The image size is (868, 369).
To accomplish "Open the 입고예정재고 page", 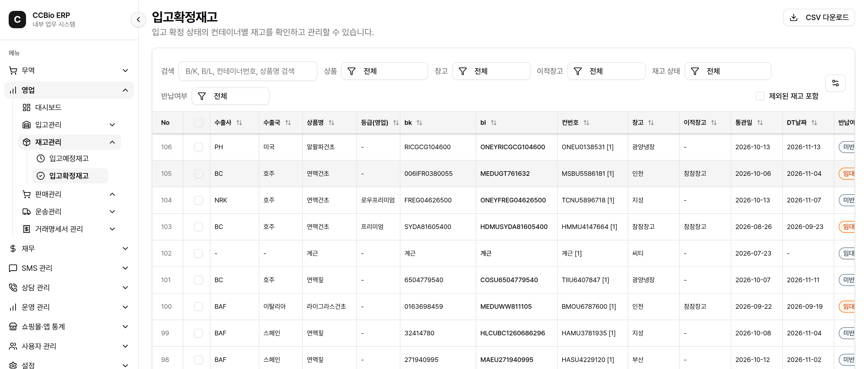I will (x=70, y=158).
